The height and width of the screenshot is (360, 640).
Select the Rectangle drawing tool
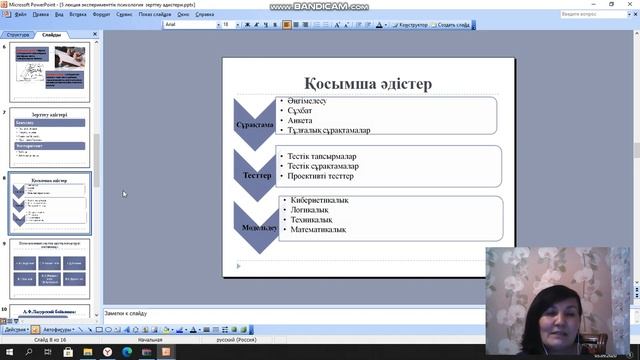point(99,329)
